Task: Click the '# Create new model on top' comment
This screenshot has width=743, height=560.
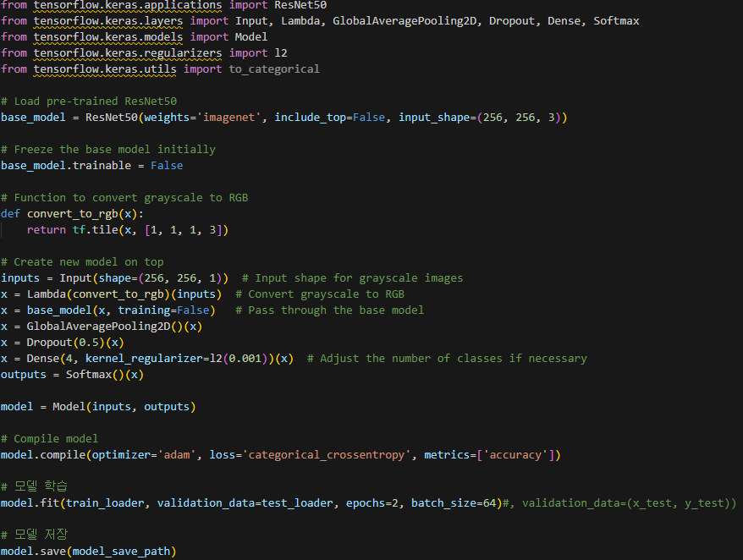Action: coord(82,262)
